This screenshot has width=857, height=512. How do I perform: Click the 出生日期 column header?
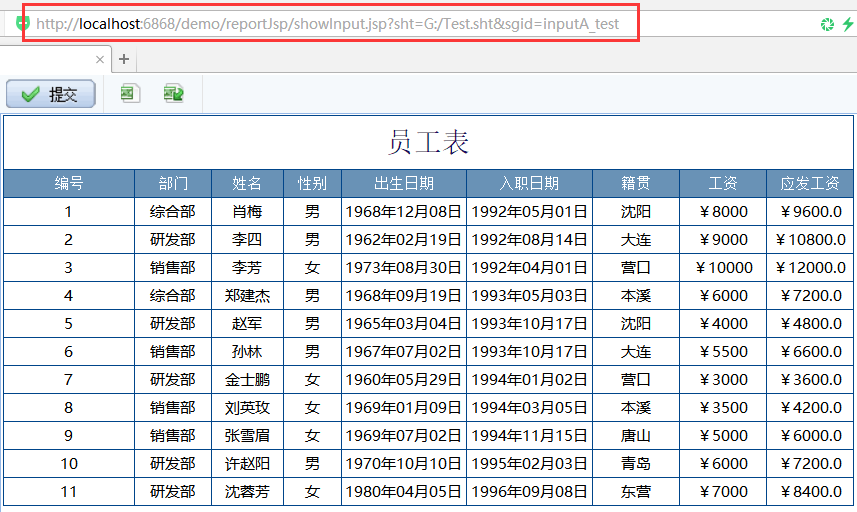click(404, 183)
